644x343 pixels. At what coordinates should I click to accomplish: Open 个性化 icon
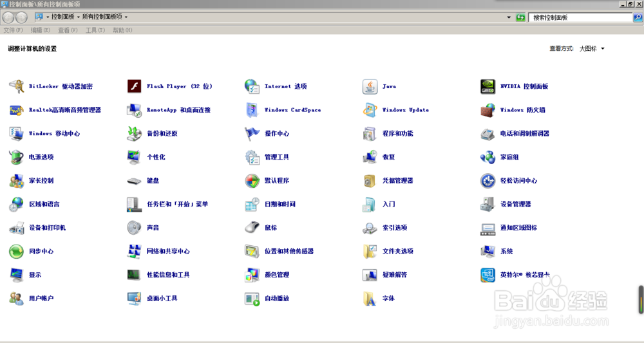pos(134,157)
